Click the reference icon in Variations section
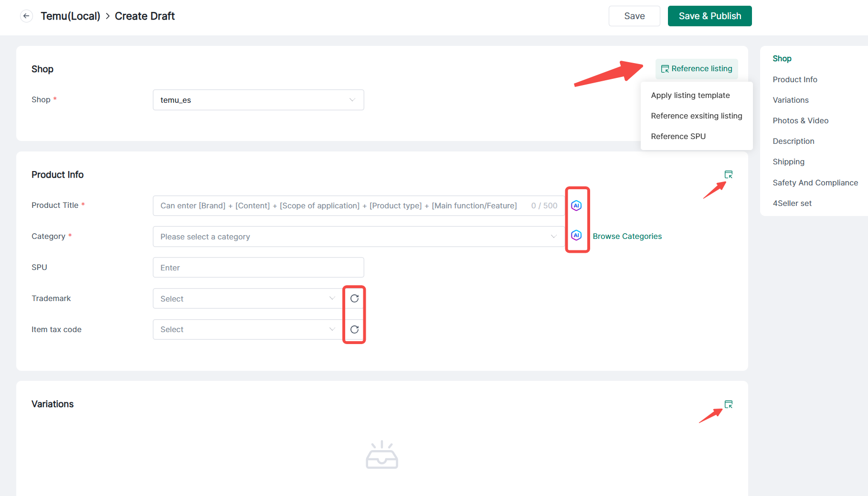 (x=728, y=404)
